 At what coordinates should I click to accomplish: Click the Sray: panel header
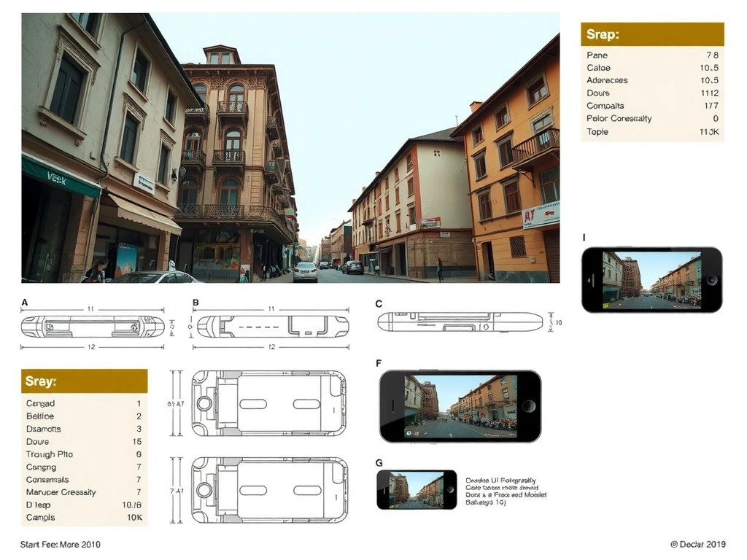85,381
